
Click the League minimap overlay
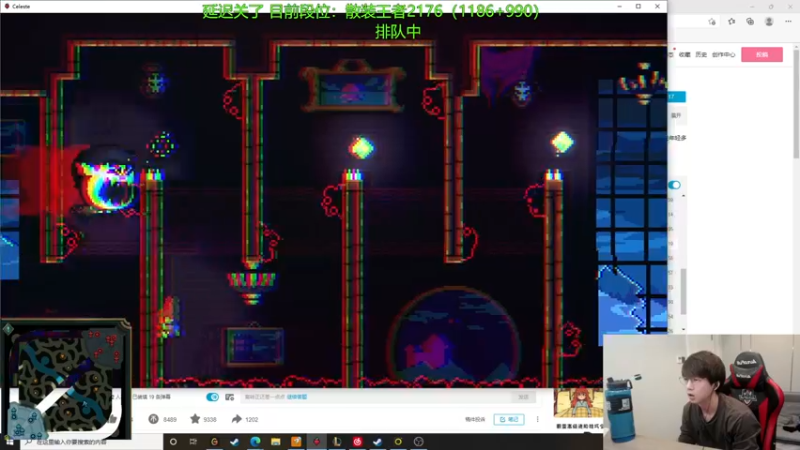click(x=66, y=379)
